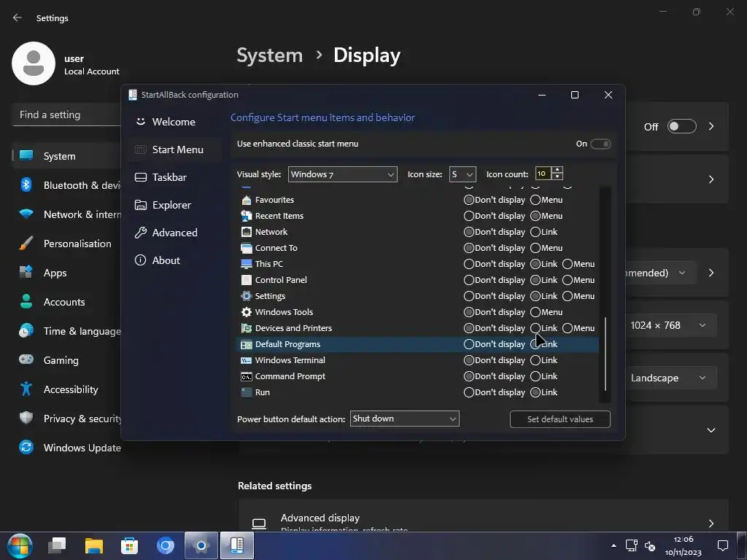This screenshot has width=747, height=560.
Task: Switch to Taskbar section
Action: (175, 177)
